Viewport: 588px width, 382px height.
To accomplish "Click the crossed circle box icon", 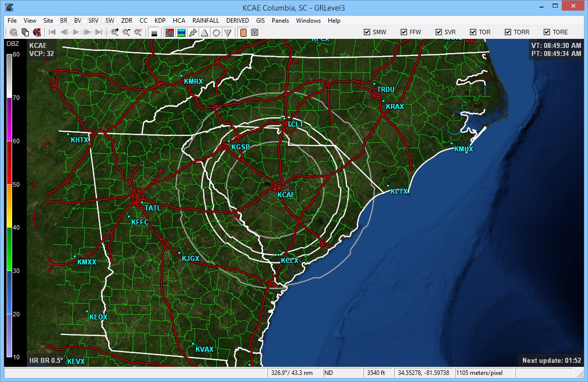I will [x=255, y=32].
